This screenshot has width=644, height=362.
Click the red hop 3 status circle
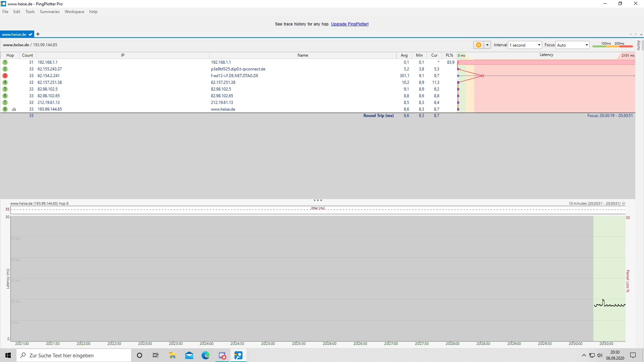click(x=5, y=76)
